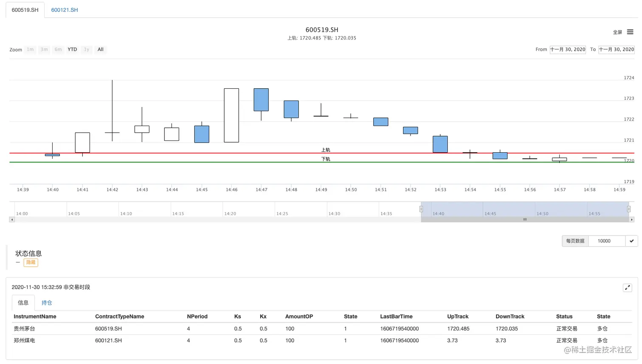The image size is (642, 364).
Task: Confirm page size with the checkmark button
Action: pyautogui.click(x=631, y=241)
